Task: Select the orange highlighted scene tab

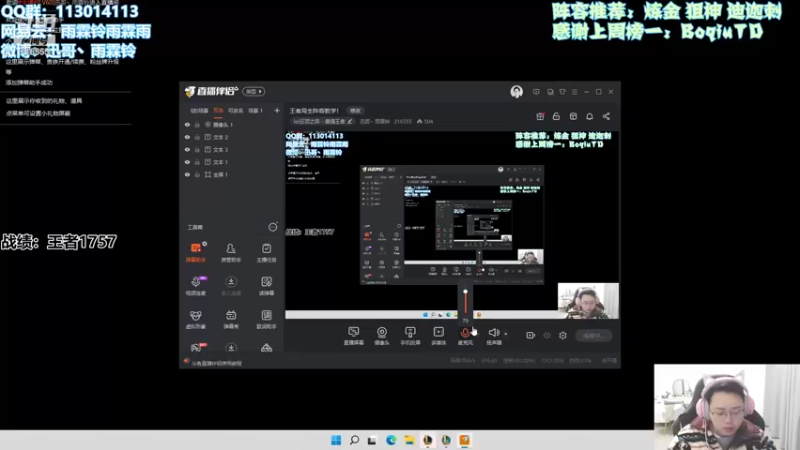Action: [x=218, y=111]
